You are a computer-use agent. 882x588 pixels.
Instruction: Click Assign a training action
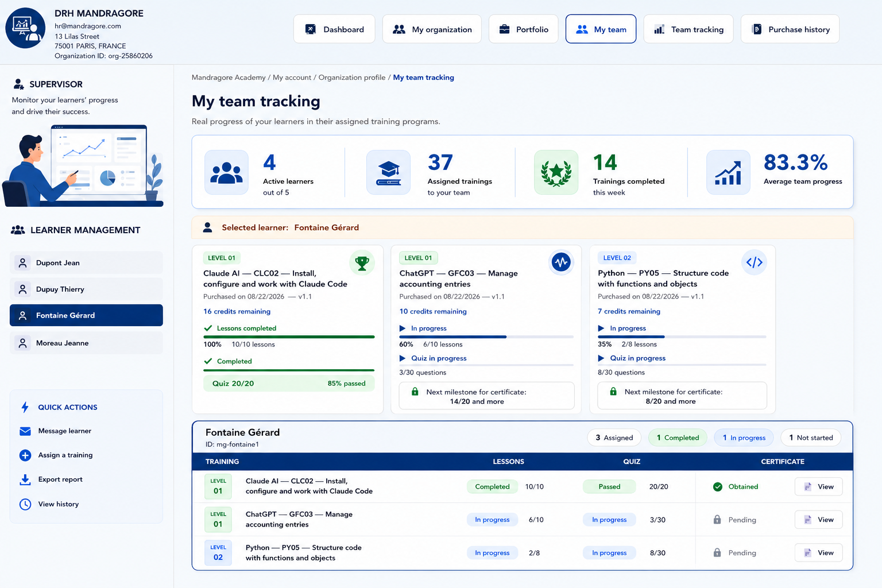pyautogui.click(x=65, y=455)
